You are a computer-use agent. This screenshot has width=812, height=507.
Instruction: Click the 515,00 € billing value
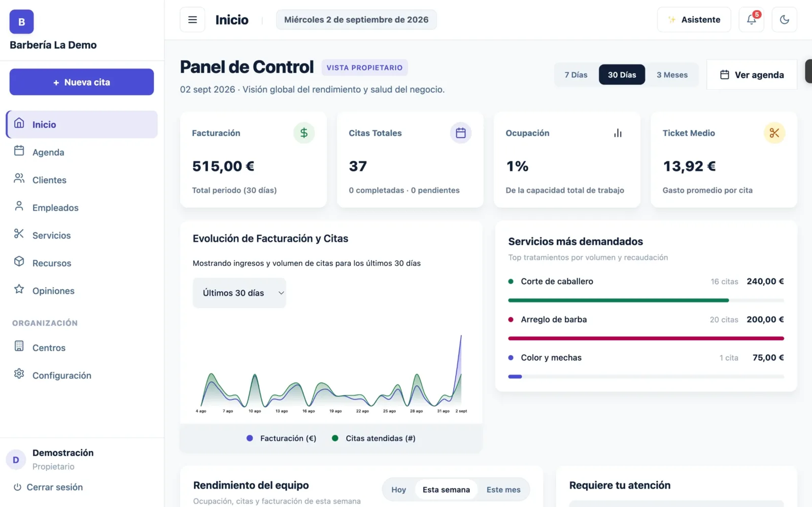pos(223,166)
